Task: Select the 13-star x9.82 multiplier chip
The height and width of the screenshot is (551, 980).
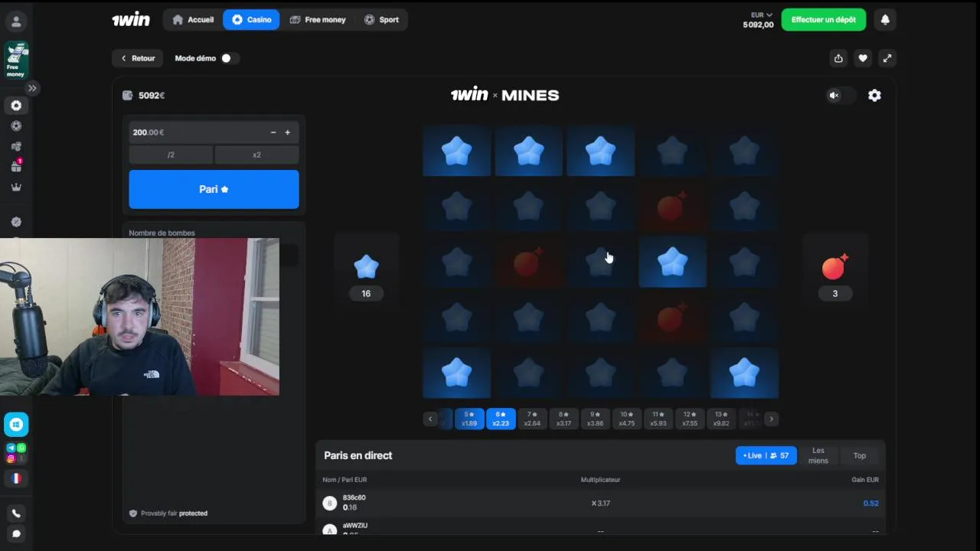Action: (720, 419)
